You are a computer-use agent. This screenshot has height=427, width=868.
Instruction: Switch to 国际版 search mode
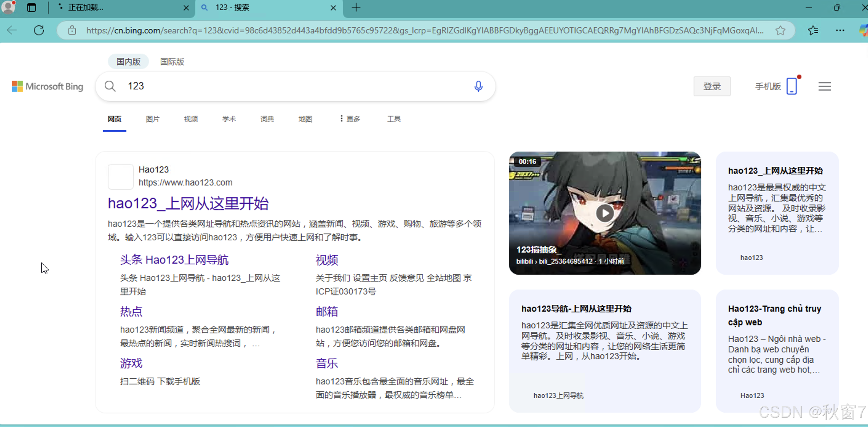coord(172,62)
